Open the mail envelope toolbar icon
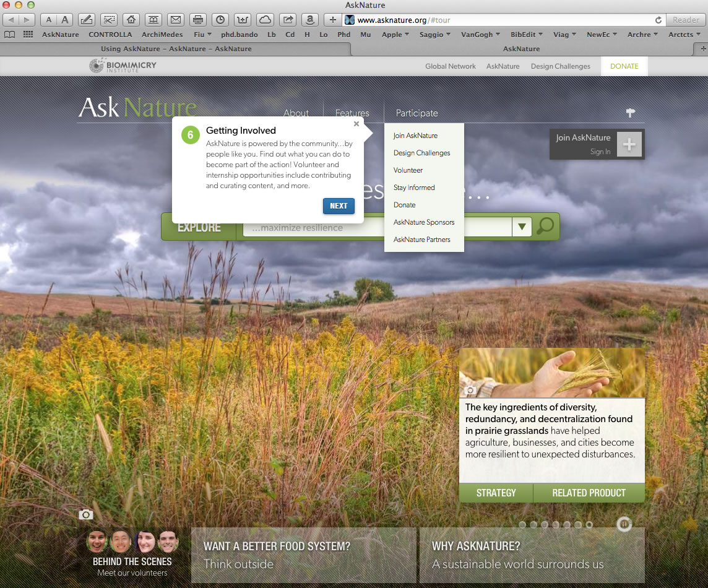The height and width of the screenshot is (588, 708). click(176, 20)
